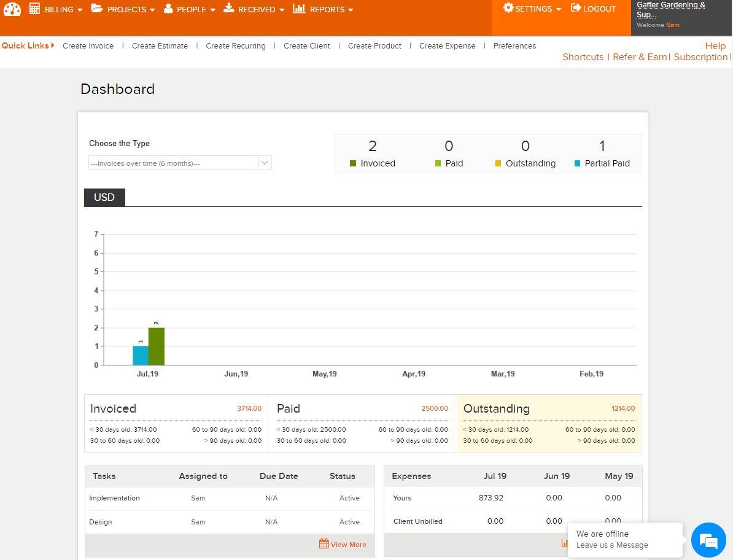
Task: Open Create Expense quick link
Action: (447, 46)
